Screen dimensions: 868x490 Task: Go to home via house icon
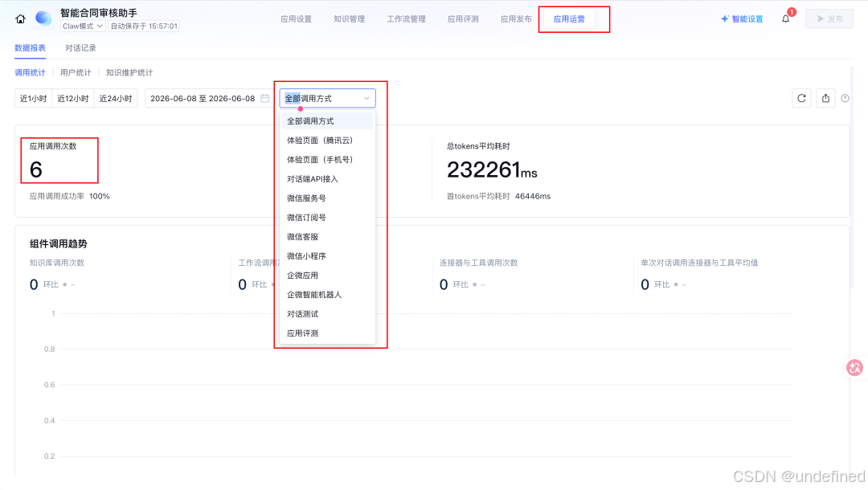(20, 18)
